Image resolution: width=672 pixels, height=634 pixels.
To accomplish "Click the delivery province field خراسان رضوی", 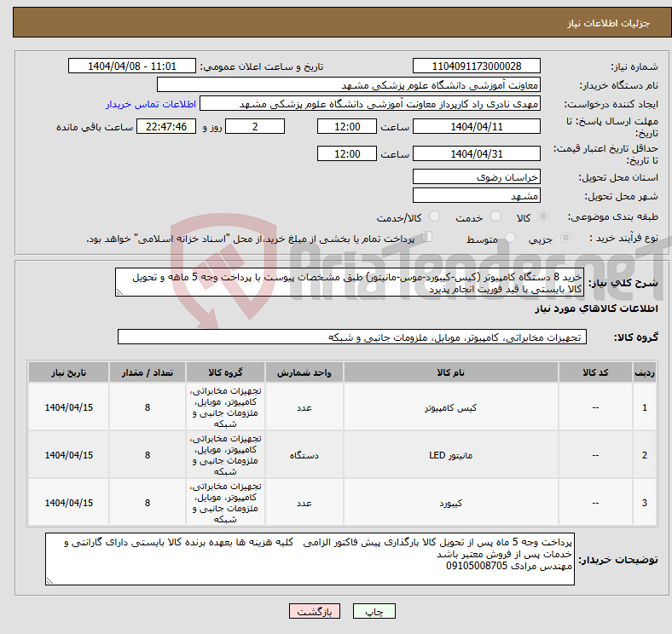I will [x=476, y=176].
